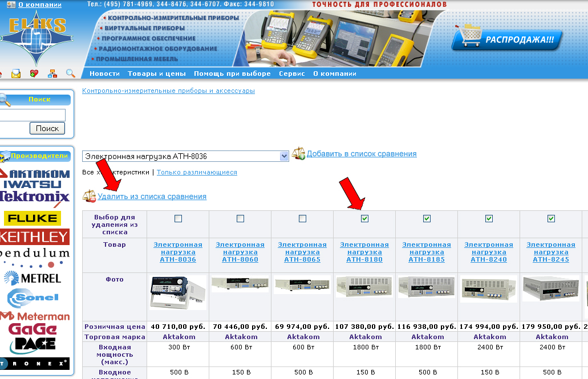Open the РАСПРОДАЖА shopping cart banner

click(x=507, y=38)
